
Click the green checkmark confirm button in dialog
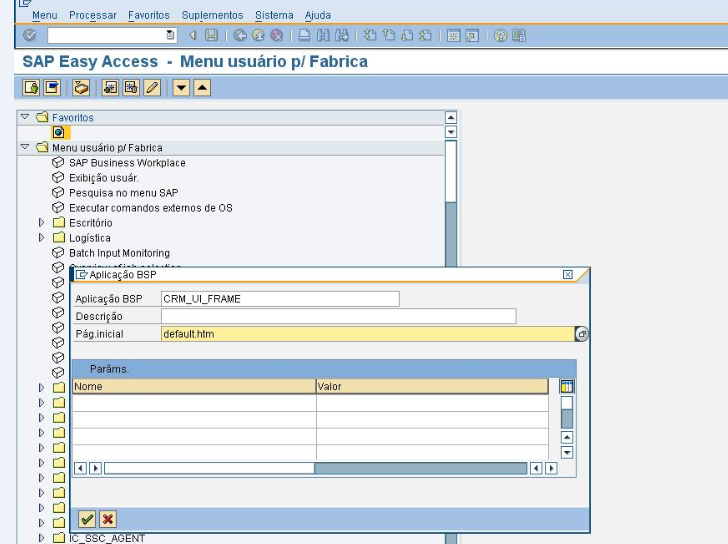pyautogui.click(x=87, y=519)
